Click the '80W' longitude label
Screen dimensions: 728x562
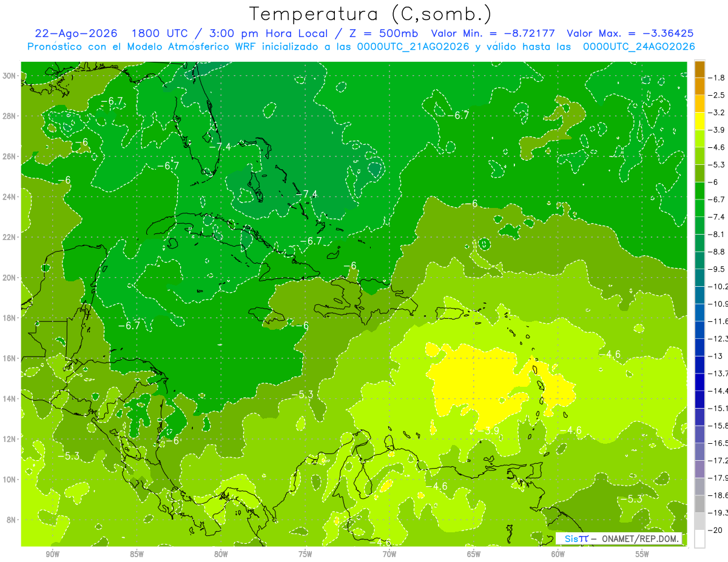(221, 554)
